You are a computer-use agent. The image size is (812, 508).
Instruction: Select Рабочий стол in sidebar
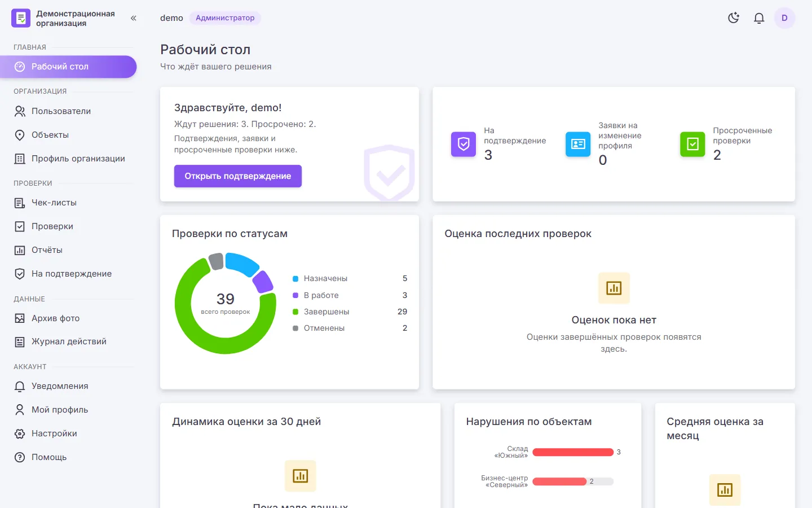(68, 67)
